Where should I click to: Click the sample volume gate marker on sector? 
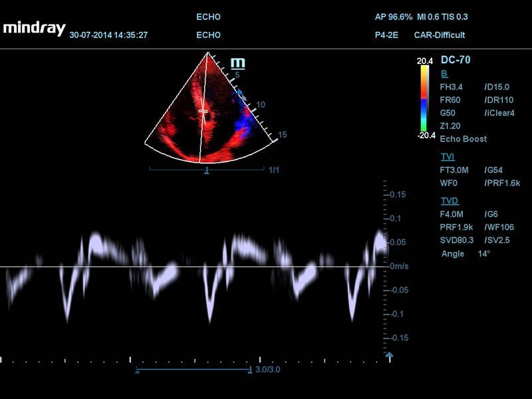(x=203, y=111)
